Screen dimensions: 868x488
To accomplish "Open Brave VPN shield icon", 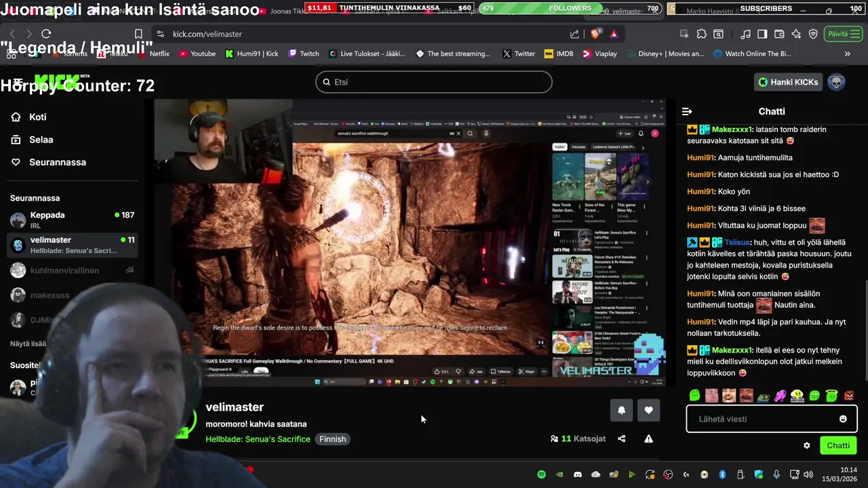I will click(x=813, y=34).
